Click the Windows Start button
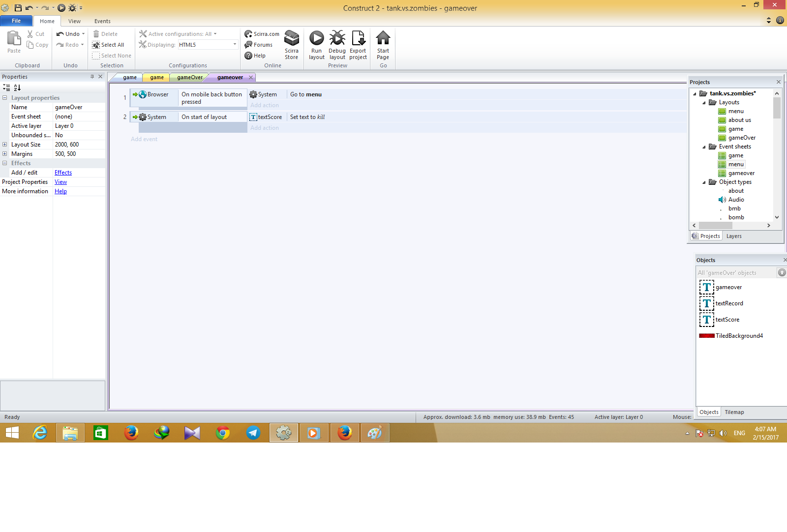The image size is (787, 532). pyautogui.click(x=12, y=433)
